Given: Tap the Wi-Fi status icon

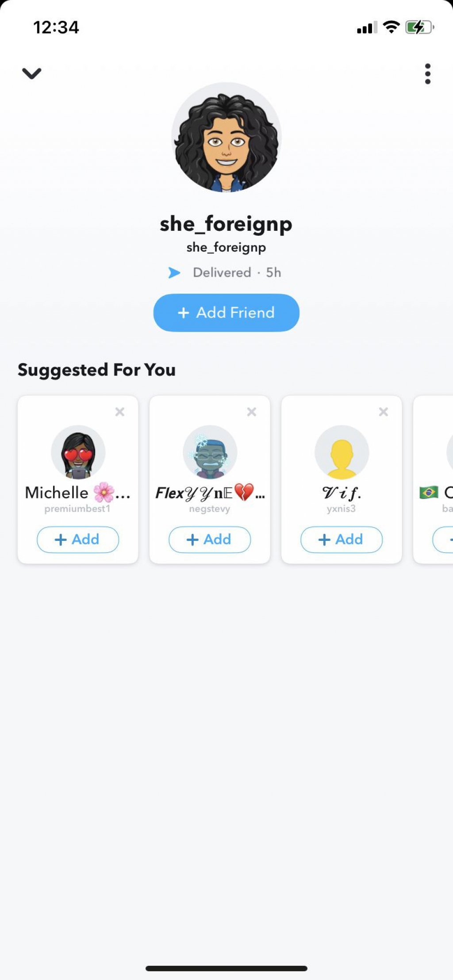Looking at the screenshot, I should pos(391,27).
